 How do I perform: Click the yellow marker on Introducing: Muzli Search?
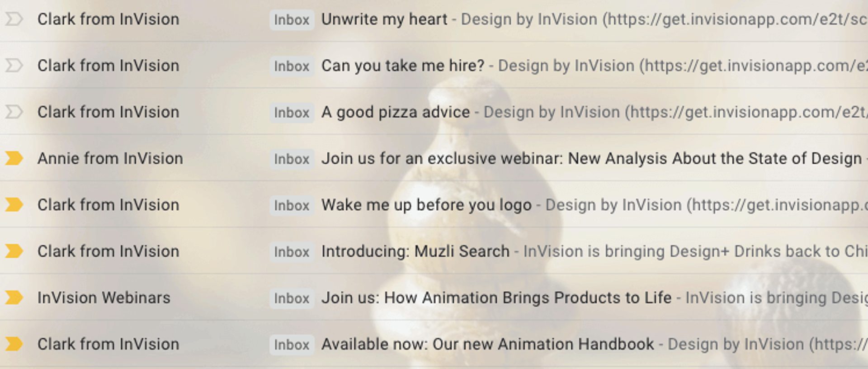pos(14,251)
